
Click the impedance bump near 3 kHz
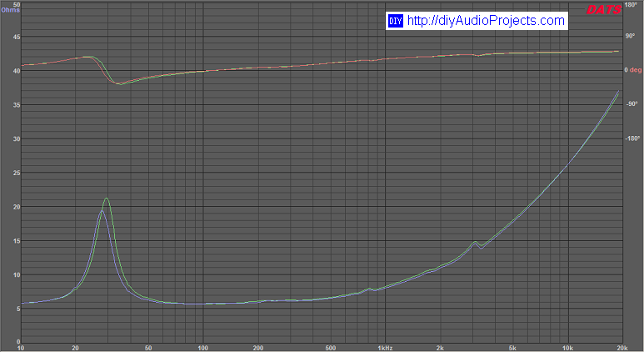tap(475, 243)
